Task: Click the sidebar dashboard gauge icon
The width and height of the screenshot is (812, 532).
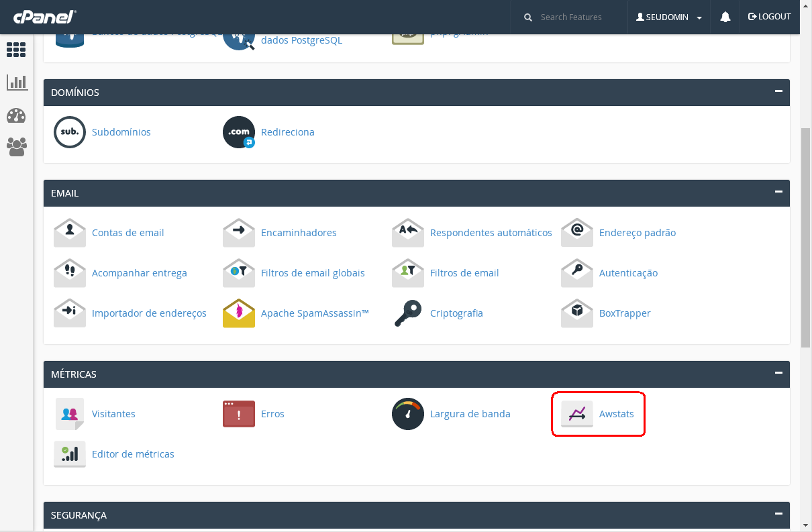Action: [16, 115]
